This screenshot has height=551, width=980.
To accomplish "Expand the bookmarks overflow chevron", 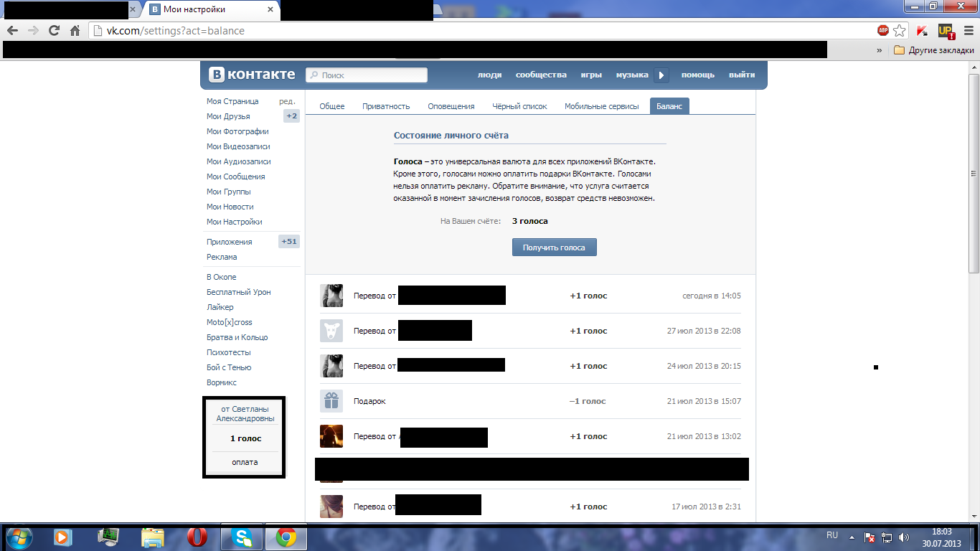I will (x=880, y=50).
